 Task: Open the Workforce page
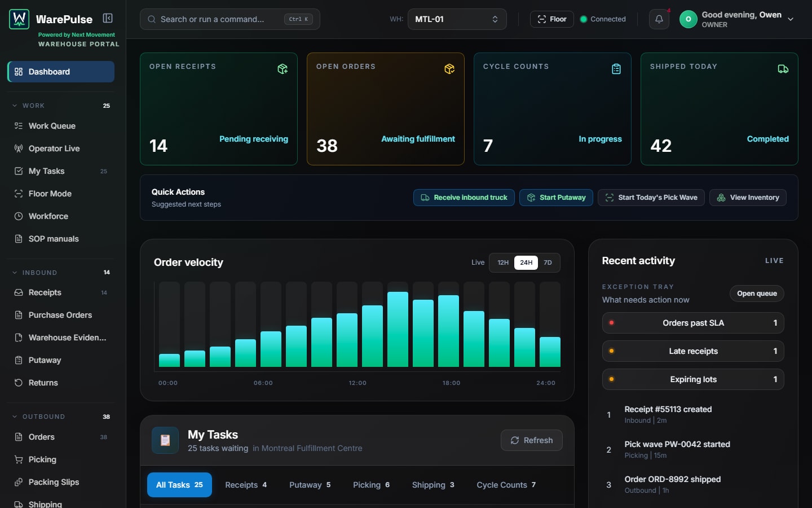[x=61, y=216]
